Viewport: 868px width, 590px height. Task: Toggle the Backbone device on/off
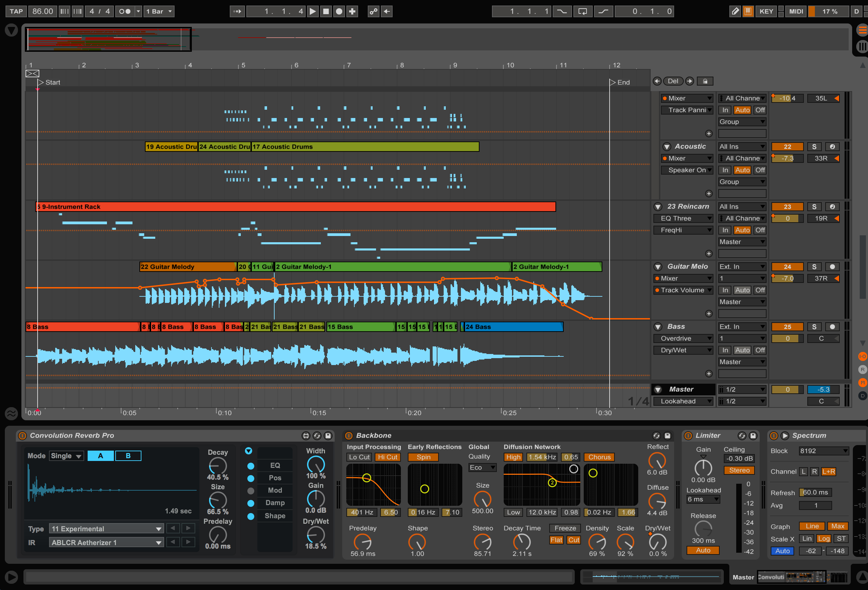point(349,435)
